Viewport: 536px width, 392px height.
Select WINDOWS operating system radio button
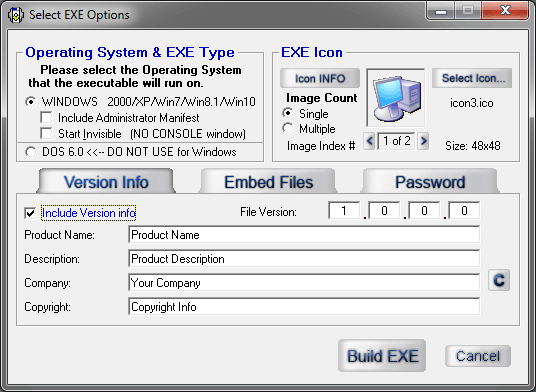(x=30, y=102)
